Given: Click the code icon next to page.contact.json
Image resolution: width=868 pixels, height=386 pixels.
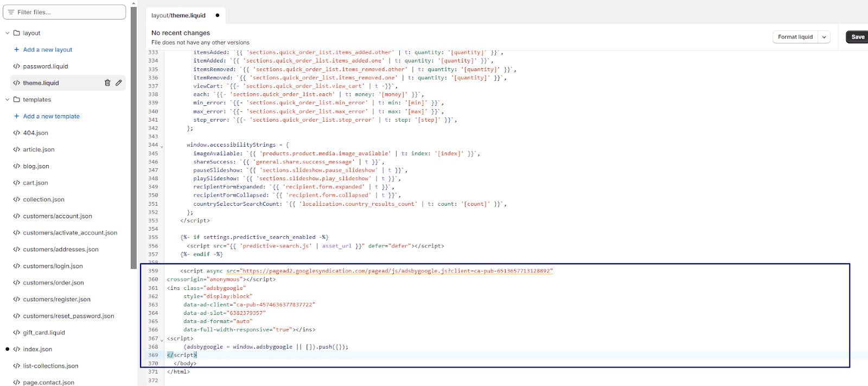Looking at the screenshot, I should pos(17,383).
